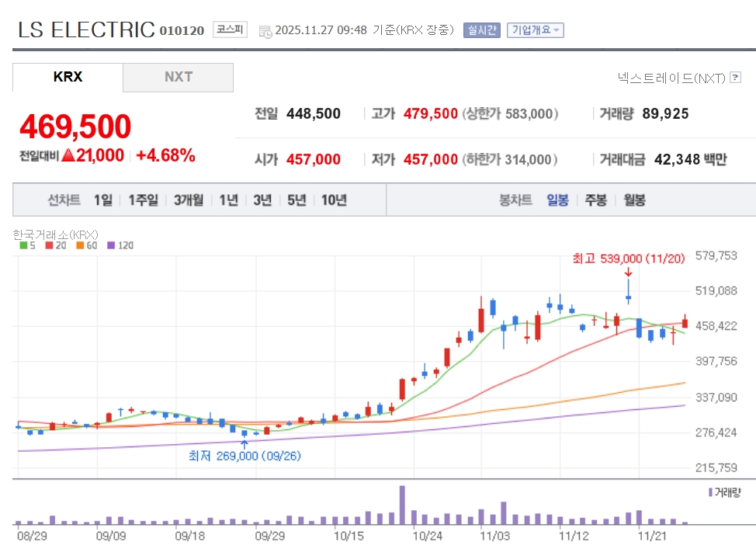
Task: Select the 1년 line chart period
Action: tap(228, 200)
